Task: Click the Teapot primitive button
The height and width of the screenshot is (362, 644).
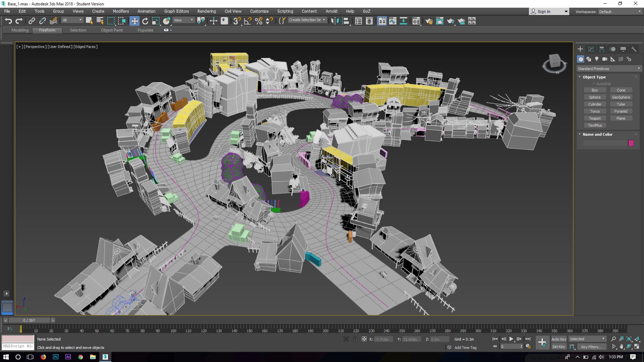Action: pos(595,118)
